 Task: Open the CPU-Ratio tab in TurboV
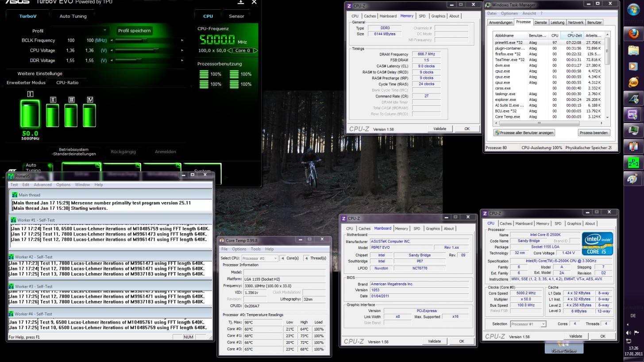point(68,83)
